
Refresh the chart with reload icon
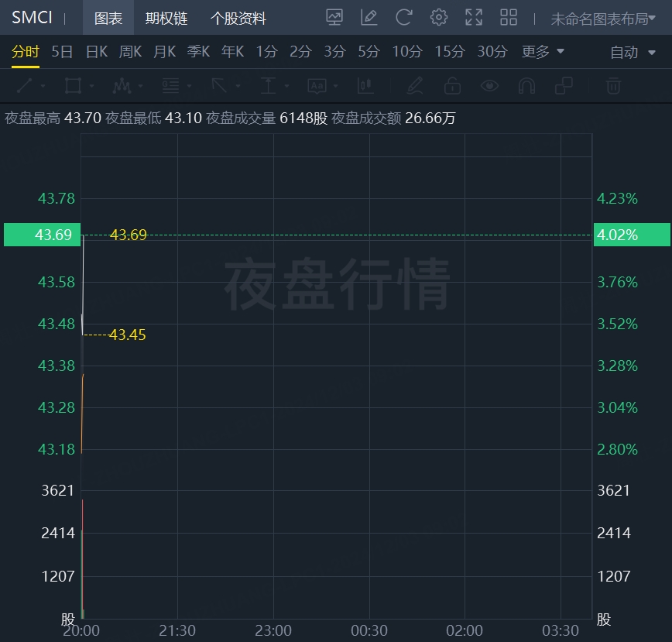(403, 18)
